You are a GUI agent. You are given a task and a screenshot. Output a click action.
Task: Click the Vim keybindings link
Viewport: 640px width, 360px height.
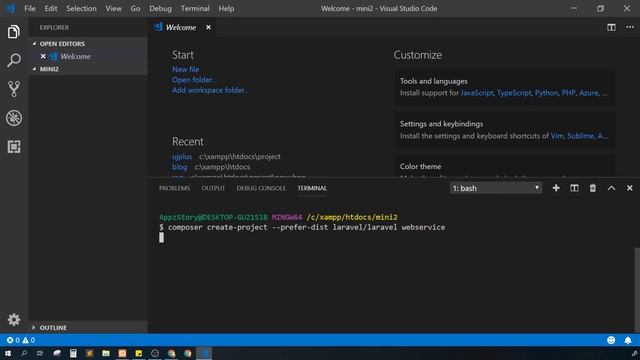click(x=557, y=136)
